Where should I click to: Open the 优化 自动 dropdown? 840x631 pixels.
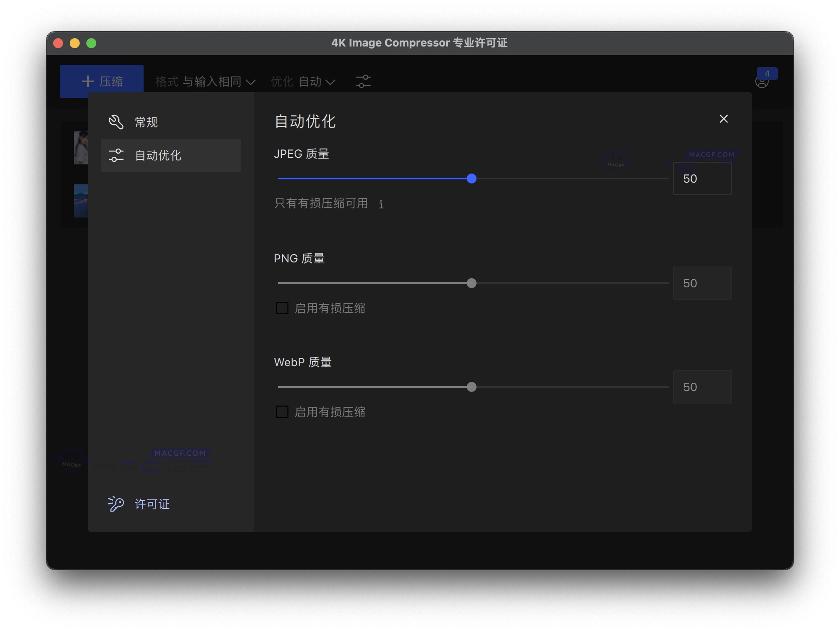[x=303, y=81]
